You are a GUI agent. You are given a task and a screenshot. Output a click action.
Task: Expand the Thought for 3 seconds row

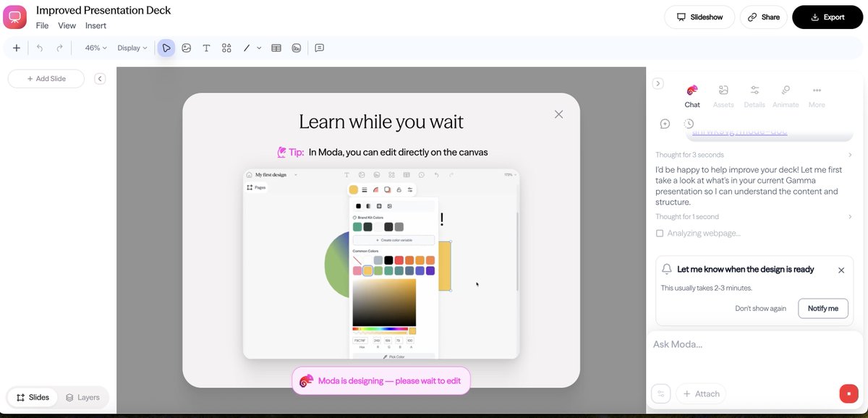click(x=754, y=155)
